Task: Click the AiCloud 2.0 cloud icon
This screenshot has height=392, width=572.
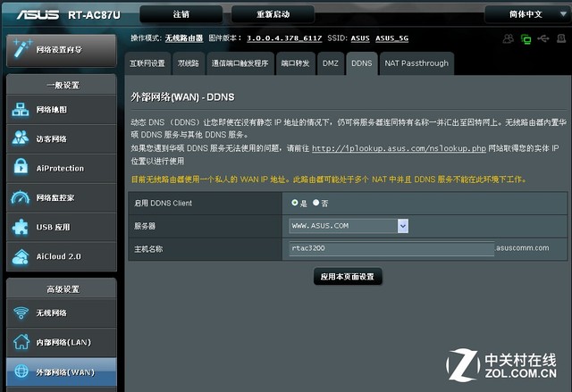Action: [x=21, y=256]
